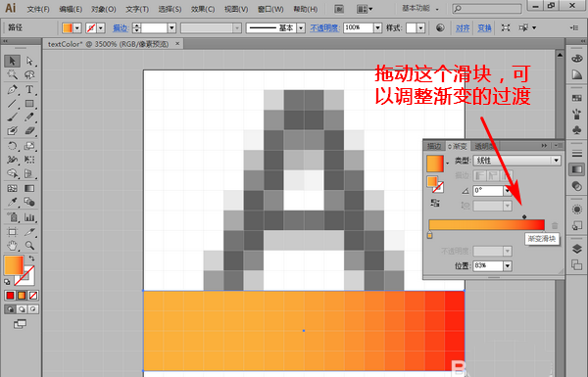Select the Zoom magnifier tool
This screenshot has height=377, width=588.
(29, 246)
